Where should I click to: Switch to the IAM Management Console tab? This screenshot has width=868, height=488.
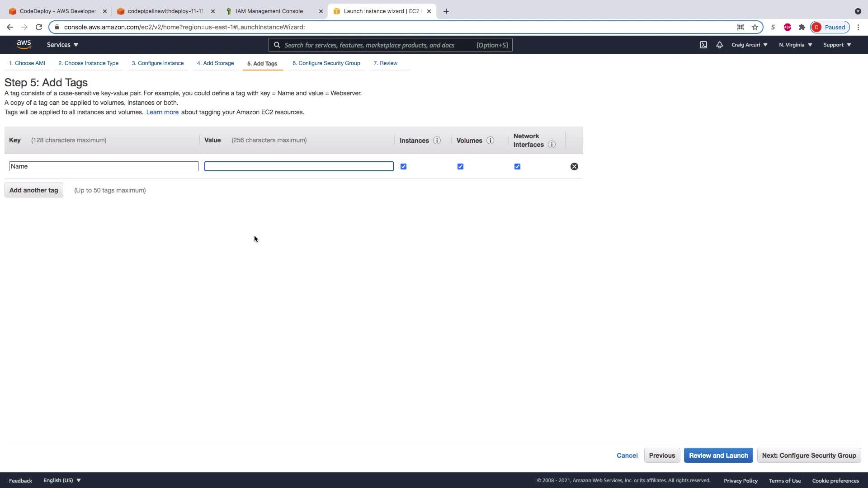(269, 11)
